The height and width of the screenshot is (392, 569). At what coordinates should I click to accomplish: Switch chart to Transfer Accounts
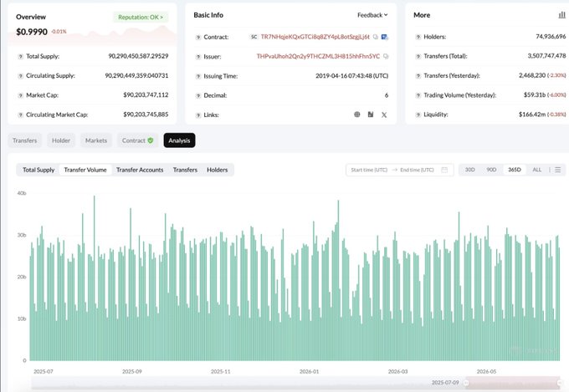coord(140,170)
